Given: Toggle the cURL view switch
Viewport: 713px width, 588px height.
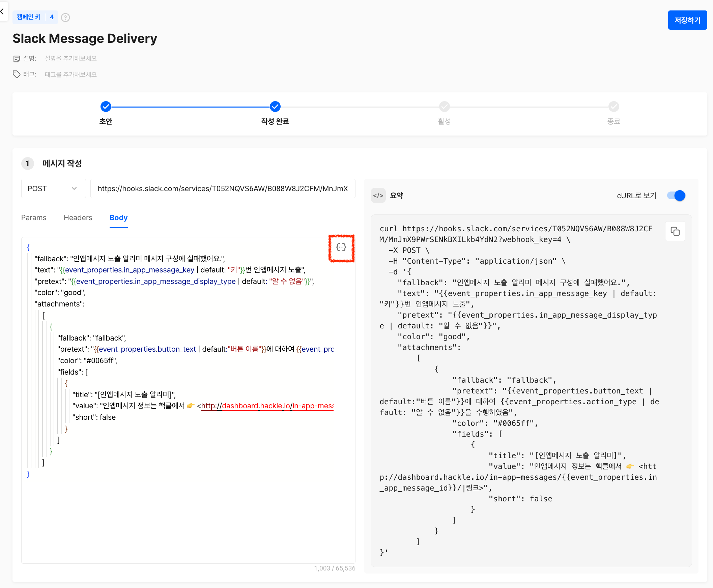Looking at the screenshot, I should pyautogui.click(x=676, y=196).
